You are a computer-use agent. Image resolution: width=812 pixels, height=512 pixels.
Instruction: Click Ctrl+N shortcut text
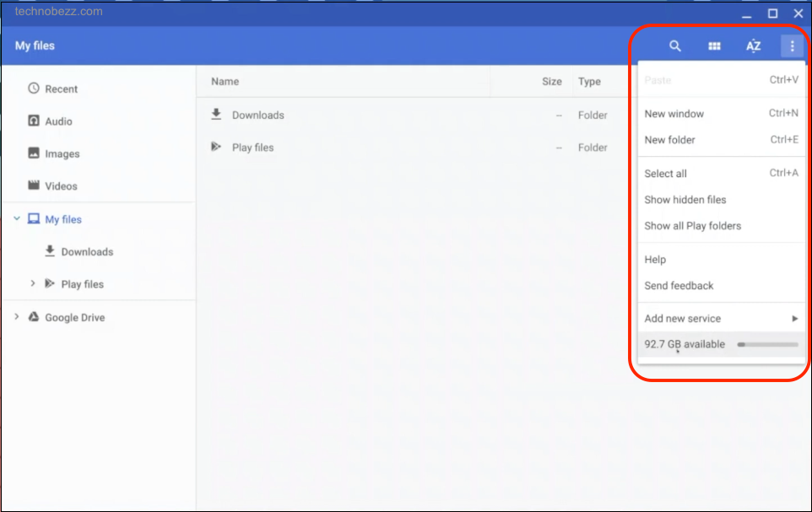(783, 113)
